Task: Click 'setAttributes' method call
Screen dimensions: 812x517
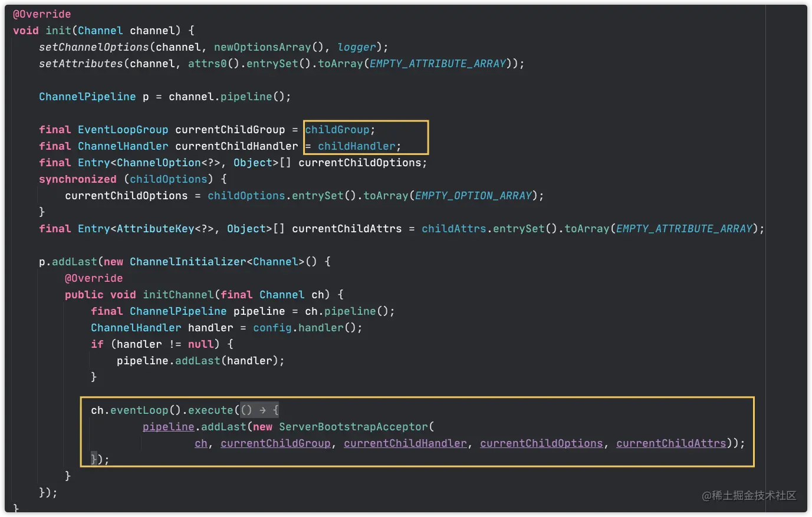Action: [x=81, y=64]
